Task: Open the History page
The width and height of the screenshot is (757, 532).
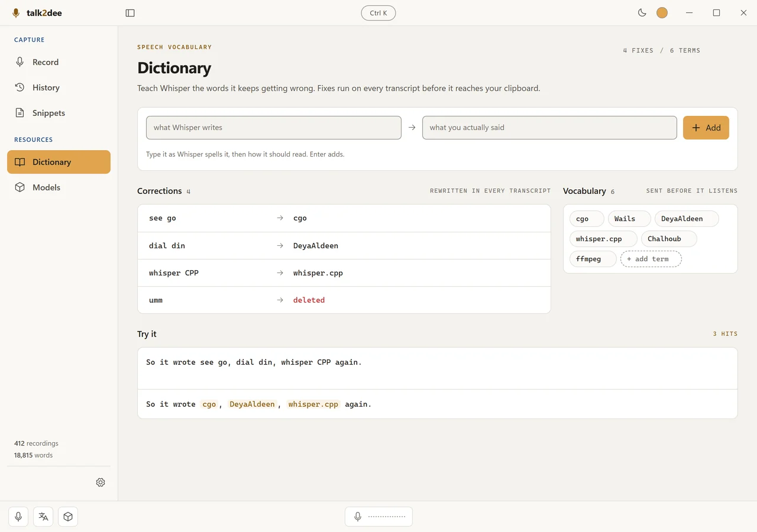Action: (x=59, y=87)
